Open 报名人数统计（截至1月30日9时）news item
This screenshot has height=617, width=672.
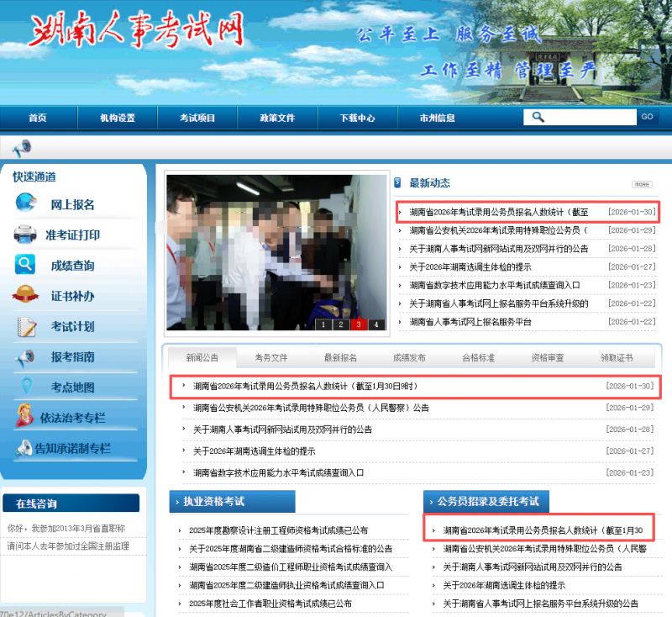coord(305,386)
